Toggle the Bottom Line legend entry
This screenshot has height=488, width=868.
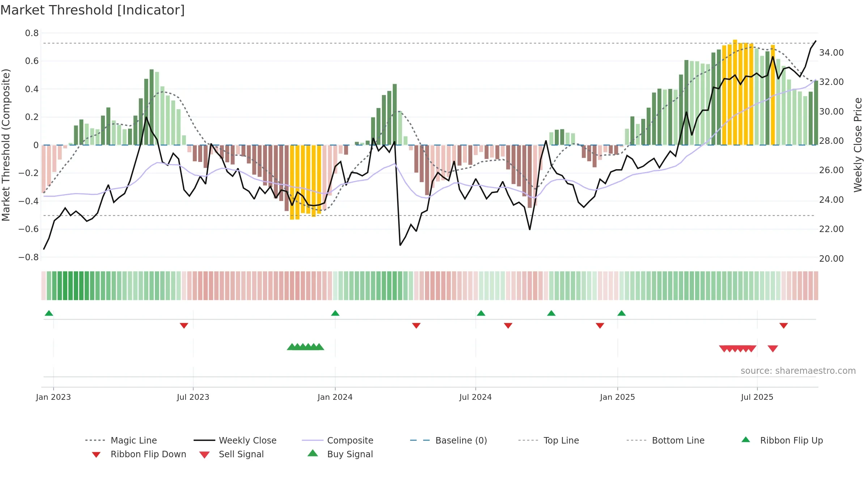pyautogui.click(x=665, y=440)
